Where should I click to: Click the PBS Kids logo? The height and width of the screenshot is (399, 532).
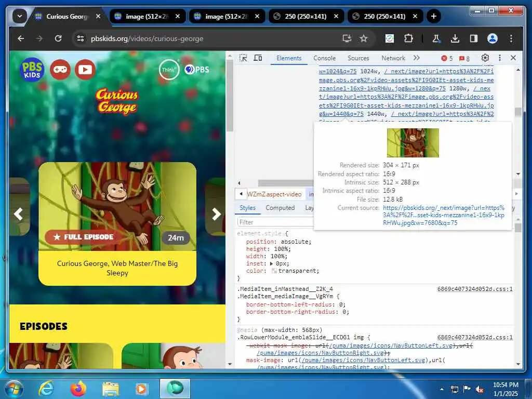coord(32,70)
